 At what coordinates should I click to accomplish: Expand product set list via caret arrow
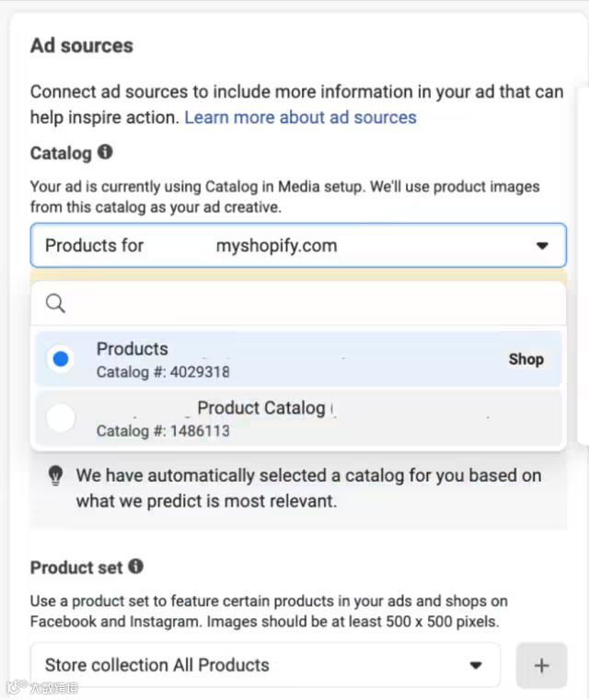click(476, 665)
